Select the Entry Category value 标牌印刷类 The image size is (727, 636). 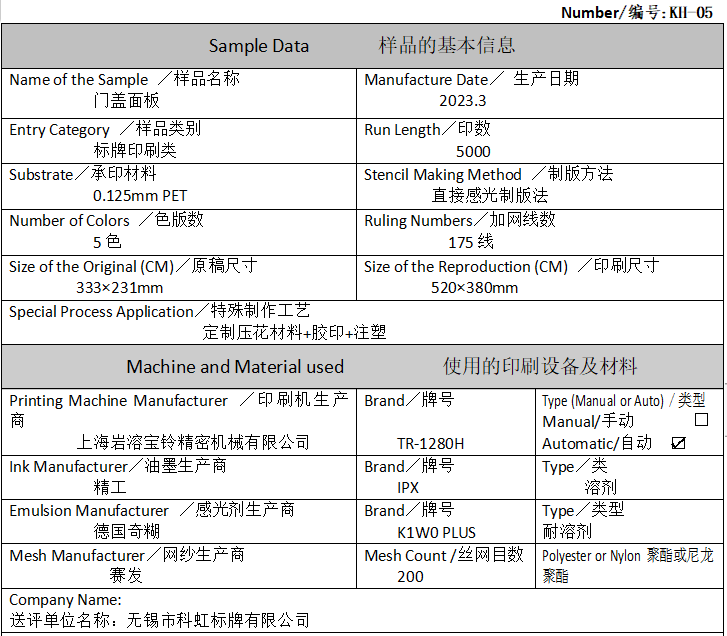[x=135, y=151]
